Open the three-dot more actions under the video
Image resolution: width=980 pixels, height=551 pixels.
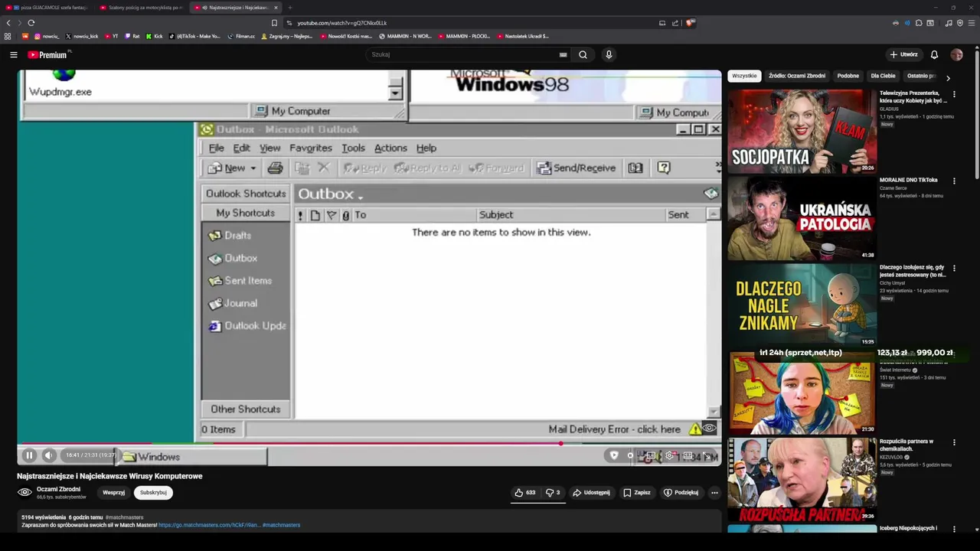coord(714,493)
